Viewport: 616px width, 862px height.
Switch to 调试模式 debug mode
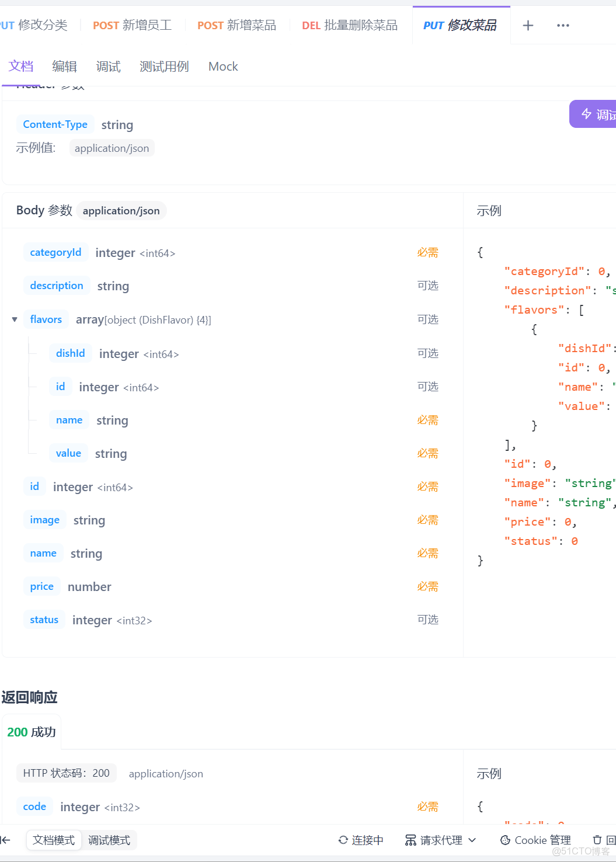click(109, 840)
